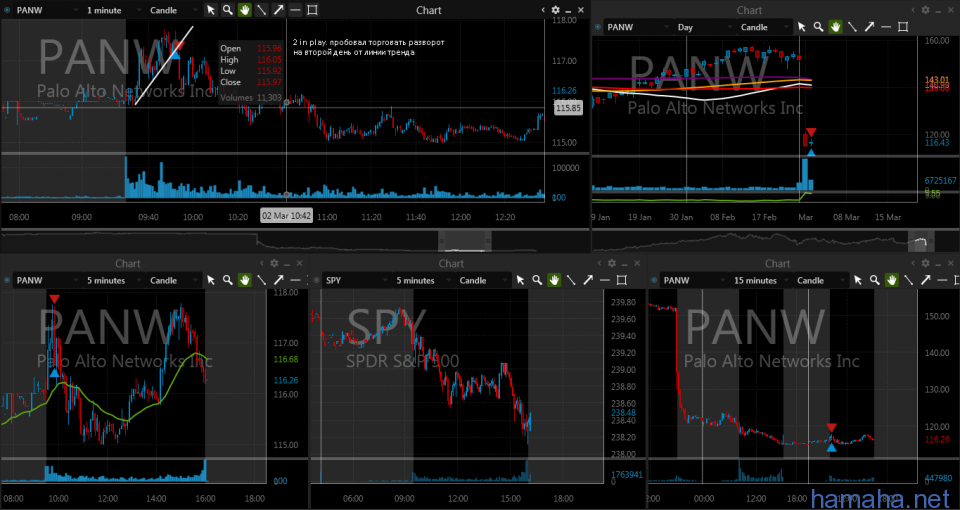960x510 pixels.
Task: Click the 02 Mar 10:42 time marker label
Action: [x=286, y=214]
